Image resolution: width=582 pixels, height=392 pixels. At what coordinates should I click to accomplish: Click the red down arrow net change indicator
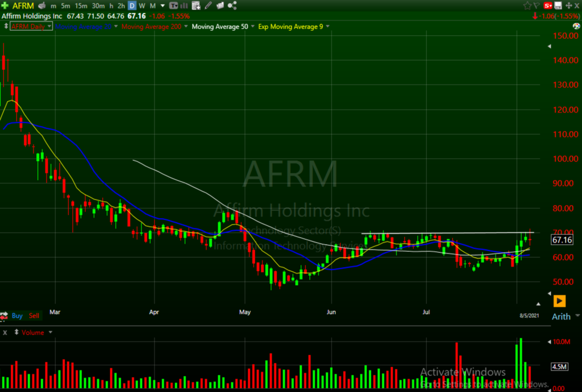535,16
